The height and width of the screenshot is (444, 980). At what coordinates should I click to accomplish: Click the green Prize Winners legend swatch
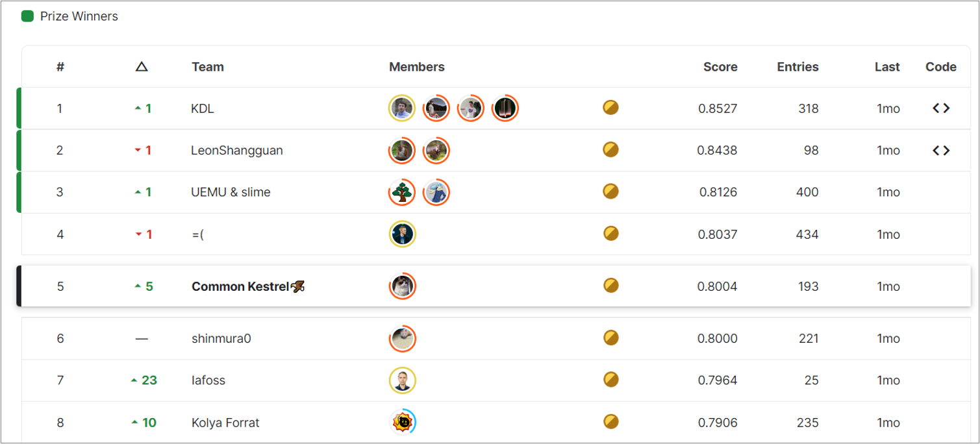[27, 16]
